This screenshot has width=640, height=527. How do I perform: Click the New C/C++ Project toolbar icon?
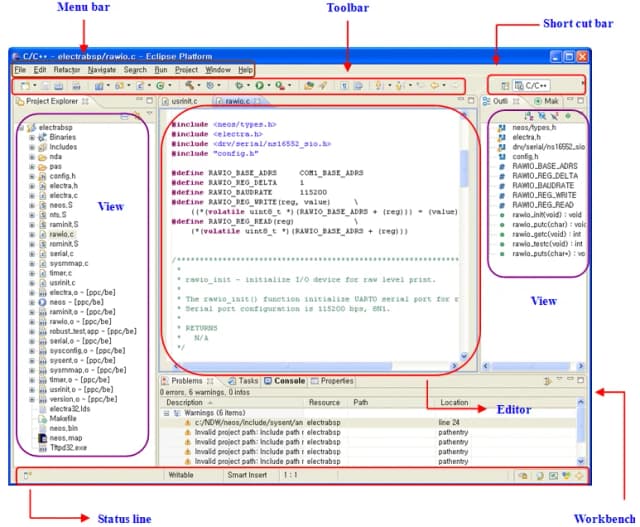99,86
